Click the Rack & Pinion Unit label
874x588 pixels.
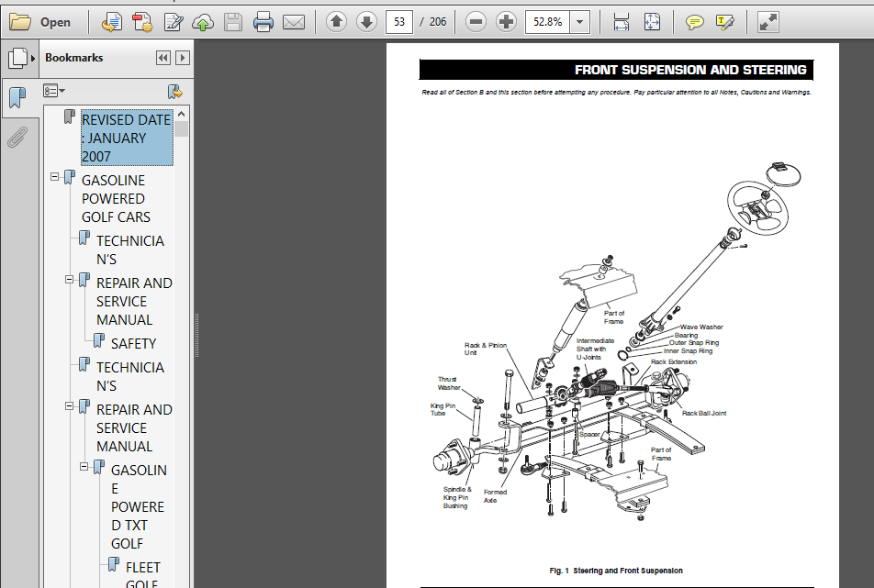pyautogui.click(x=485, y=349)
